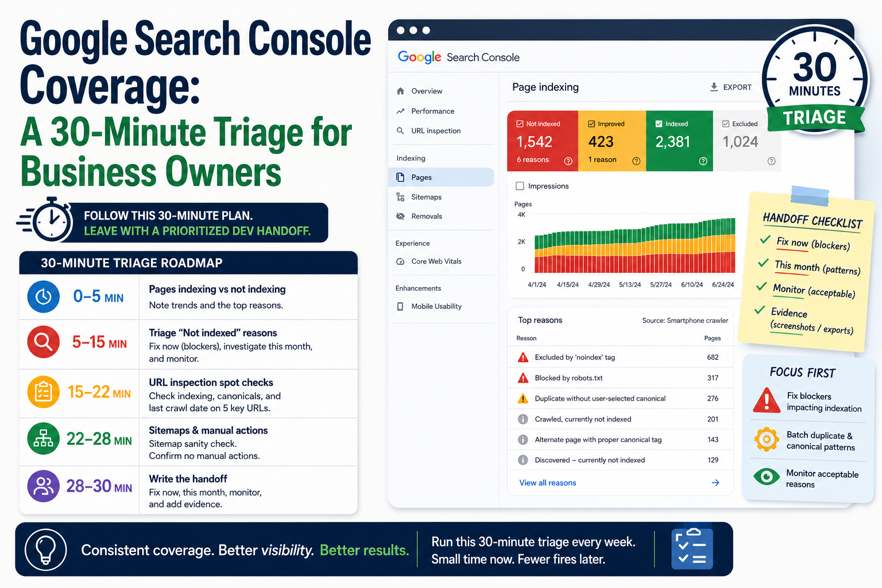Click the '1 reason' text on Improved card
Image resolution: width=882 pixels, height=588 pixels.
click(602, 160)
